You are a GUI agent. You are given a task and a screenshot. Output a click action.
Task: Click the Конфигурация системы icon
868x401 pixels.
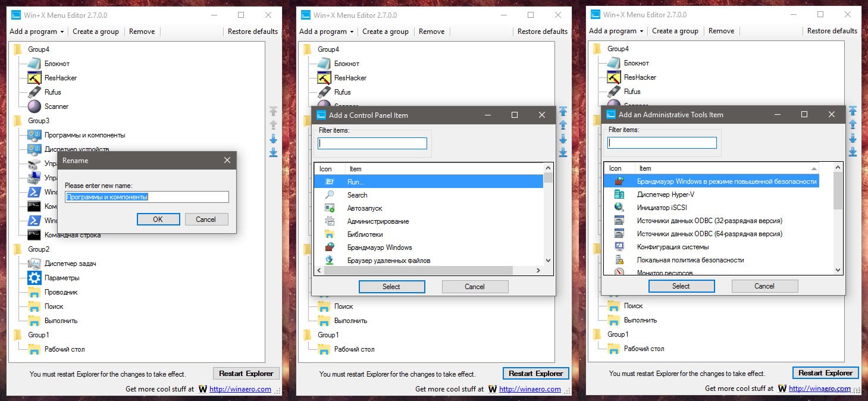click(619, 247)
